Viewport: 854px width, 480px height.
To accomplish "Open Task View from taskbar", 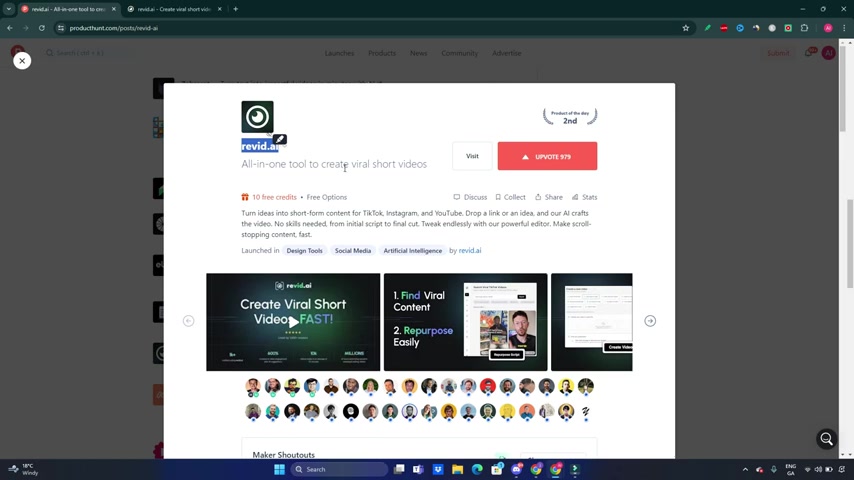I will pos(399,469).
